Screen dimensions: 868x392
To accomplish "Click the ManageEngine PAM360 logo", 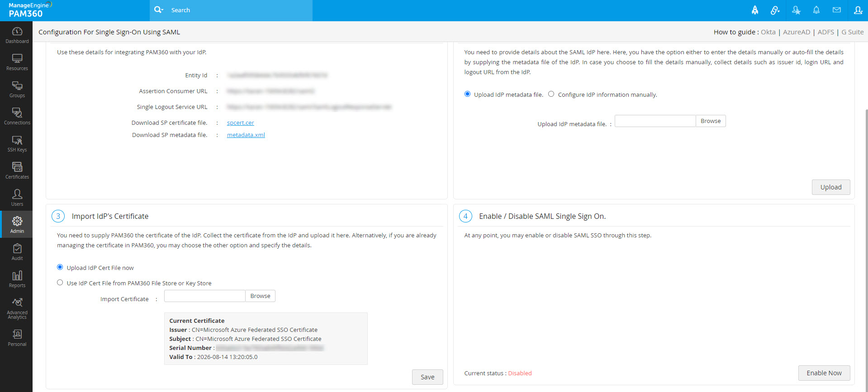I will [x=29, y=10].
